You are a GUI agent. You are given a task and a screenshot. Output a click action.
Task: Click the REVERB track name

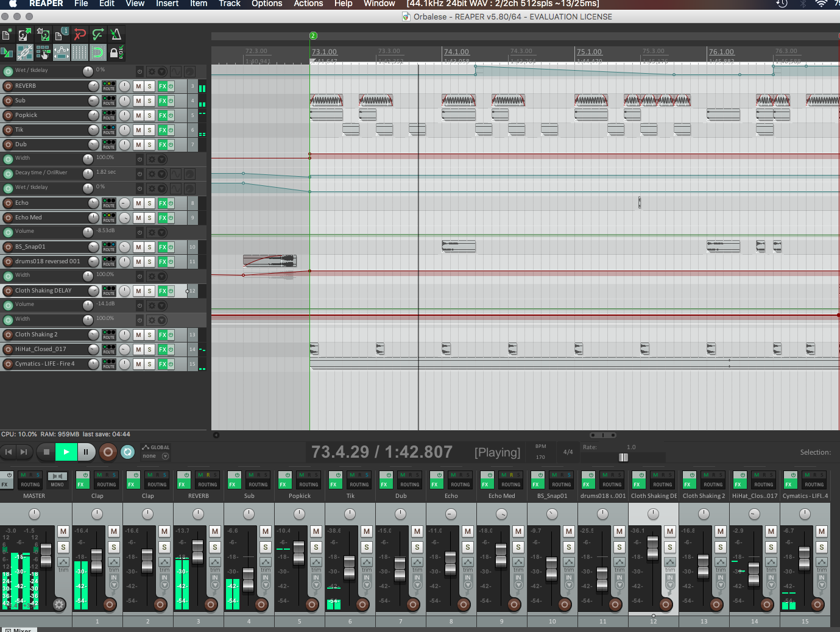(26, 86)
